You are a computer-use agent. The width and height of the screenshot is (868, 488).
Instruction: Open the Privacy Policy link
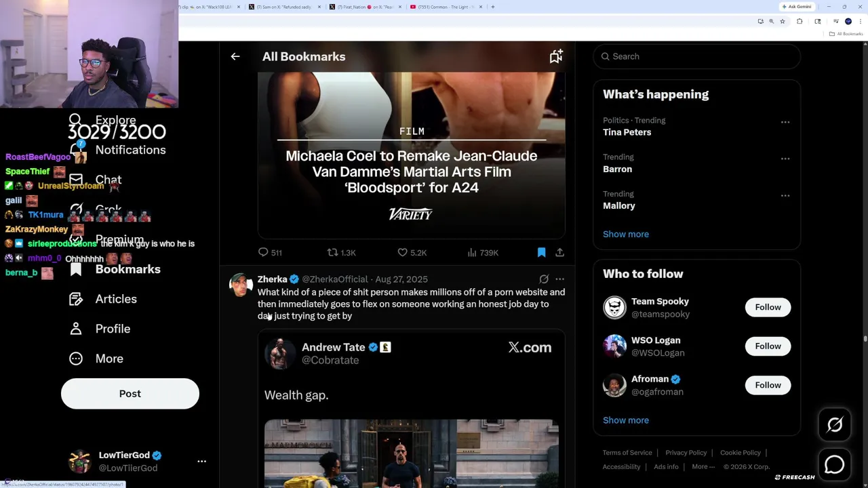686,453
